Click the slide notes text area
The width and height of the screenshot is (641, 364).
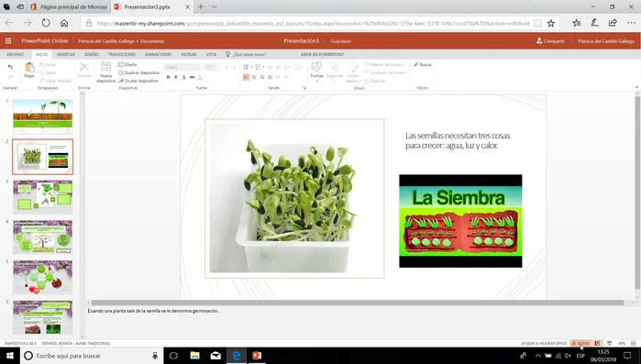tap(359, 322)
